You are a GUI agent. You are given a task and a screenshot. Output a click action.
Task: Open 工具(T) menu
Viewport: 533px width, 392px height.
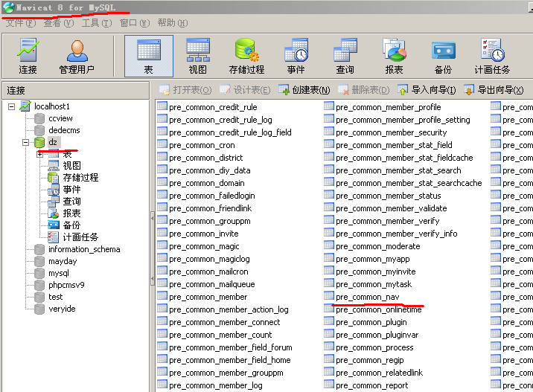tap(97, 23)
